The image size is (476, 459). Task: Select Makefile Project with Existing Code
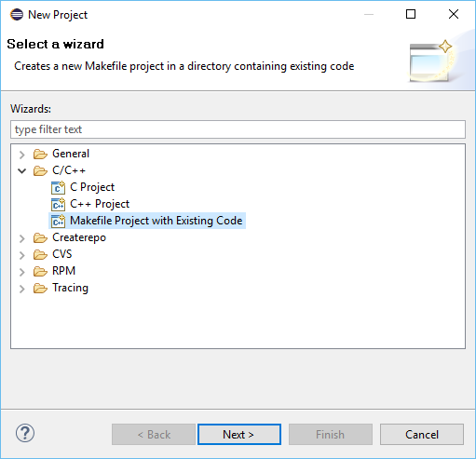click(156, 221)
